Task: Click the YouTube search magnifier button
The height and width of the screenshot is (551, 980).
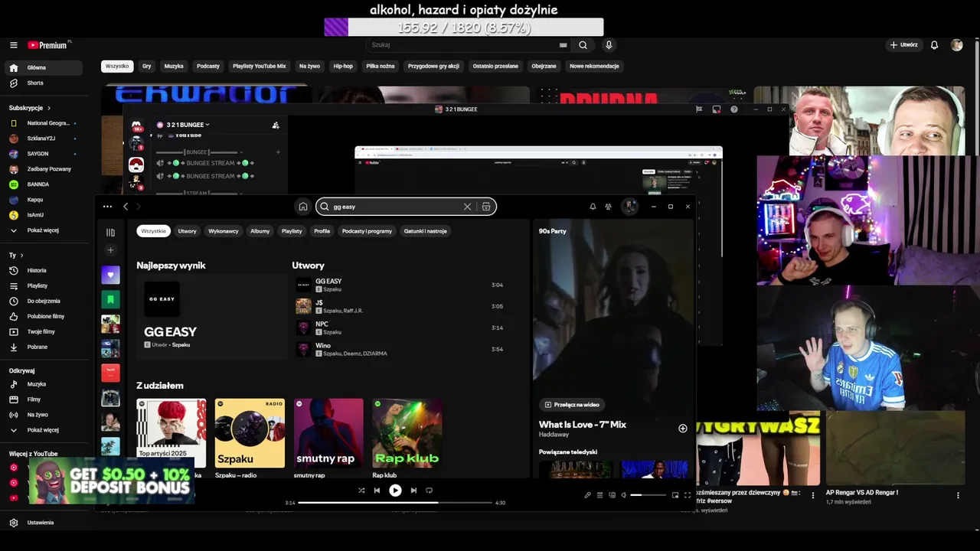Action: pos(583,45)
